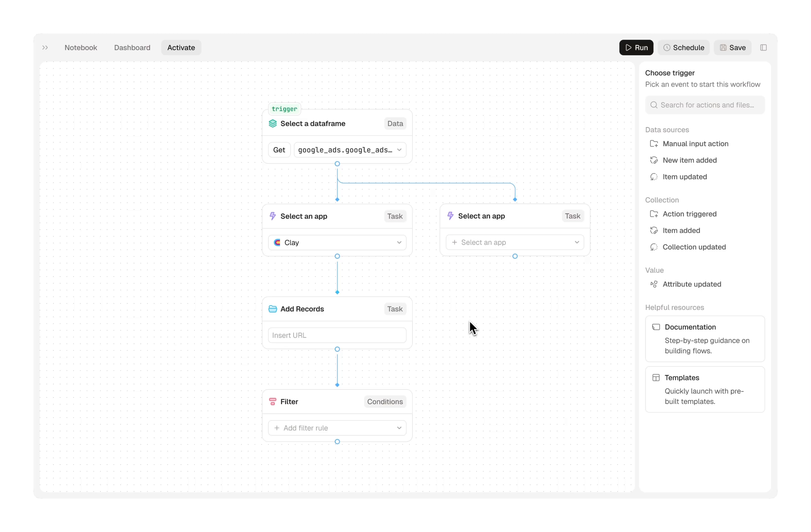
Task: Click the Insert URL input field
Action: (x=337, y=335)
